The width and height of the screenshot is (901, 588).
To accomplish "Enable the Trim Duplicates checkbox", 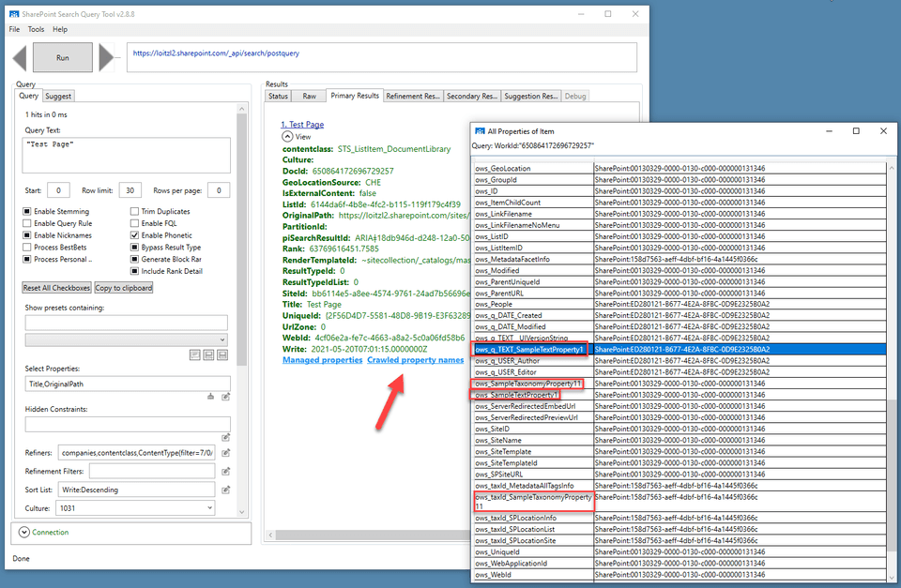I will click(x=134, y=212).
